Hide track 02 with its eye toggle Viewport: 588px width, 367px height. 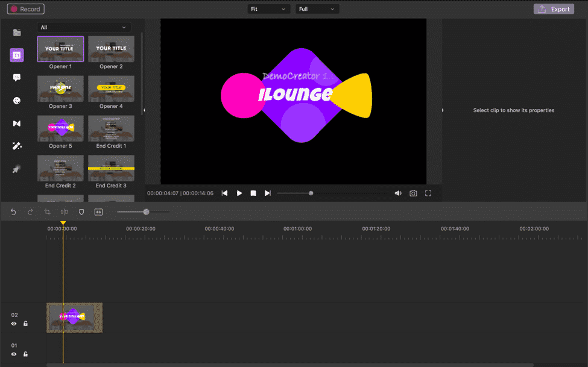click(x=13, y=324)
